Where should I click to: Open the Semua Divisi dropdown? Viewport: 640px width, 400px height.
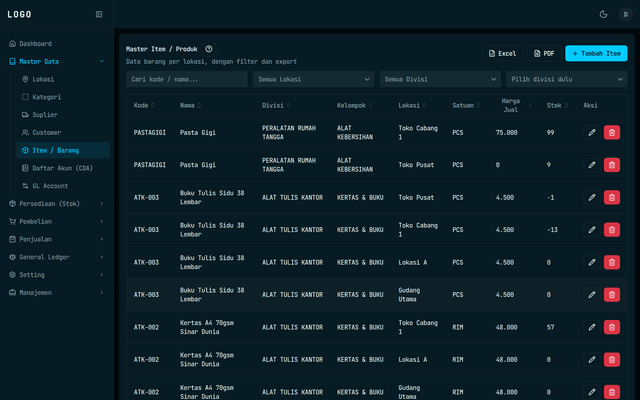[x=440, y=79]
